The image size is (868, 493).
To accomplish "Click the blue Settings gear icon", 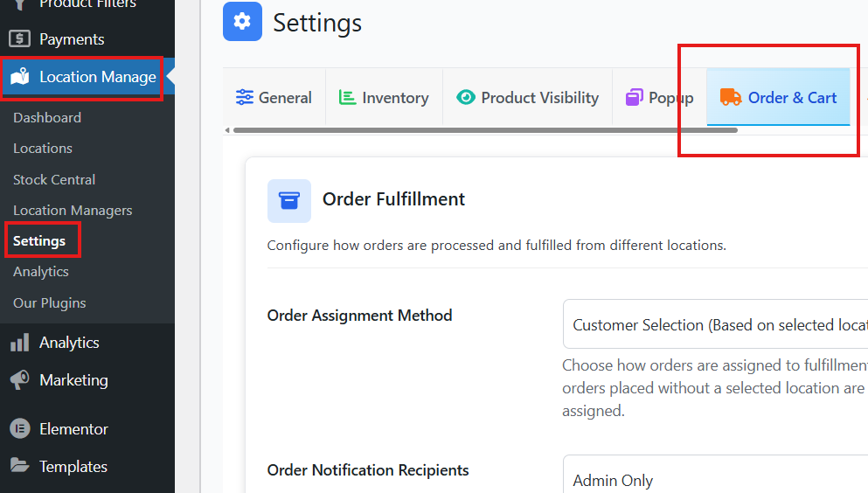I will pos(242,23).
